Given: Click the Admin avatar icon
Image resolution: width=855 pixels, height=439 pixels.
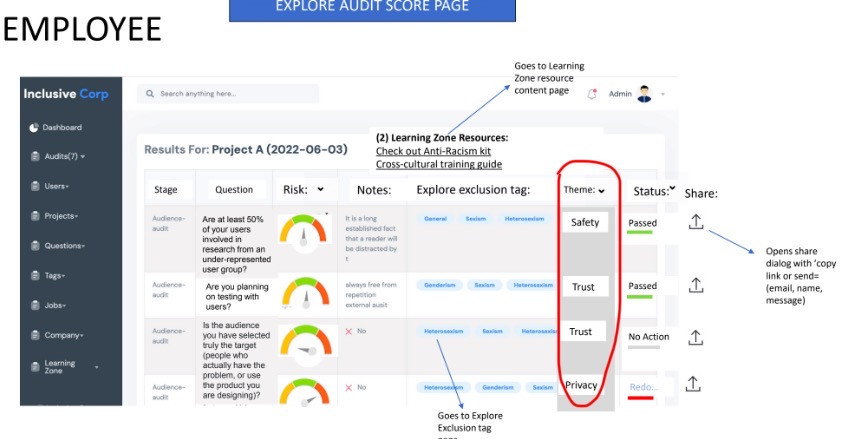Looking at the screenshot, I should click(x=645, y=93).
